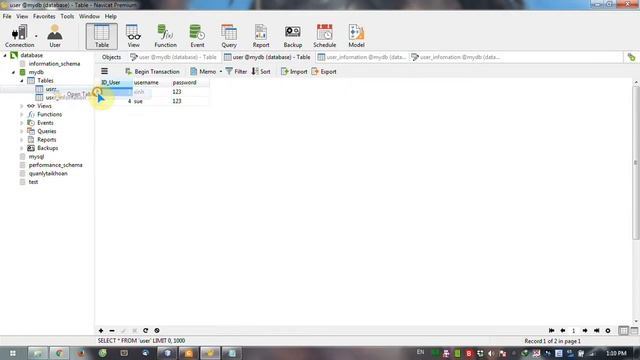Open the Window menu
Viewport: 640px width, 360px height.
click(89, 16)
